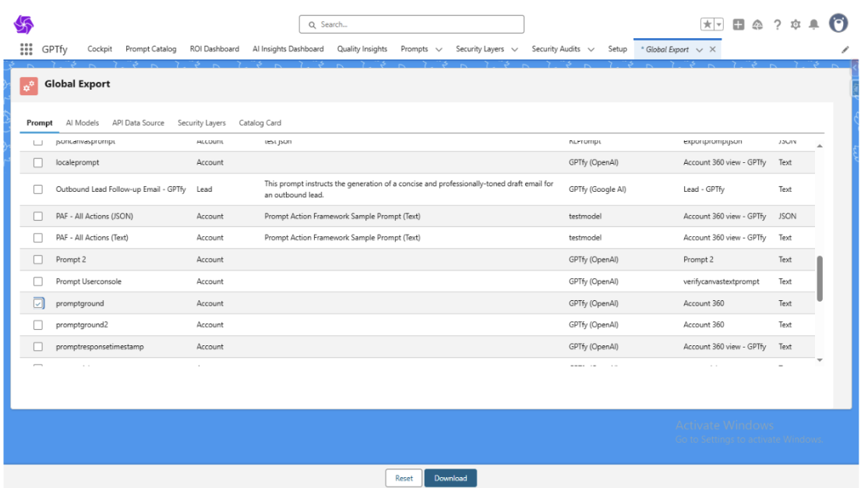Click the global Search input field
Screen dimensions: 868x488
pos(411,25)
